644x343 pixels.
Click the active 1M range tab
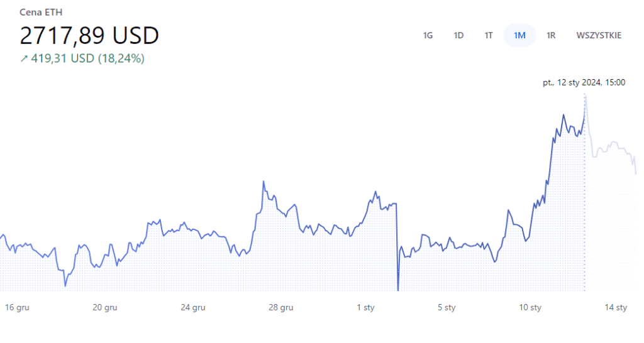pyautogui.click(x=519, y=35)
